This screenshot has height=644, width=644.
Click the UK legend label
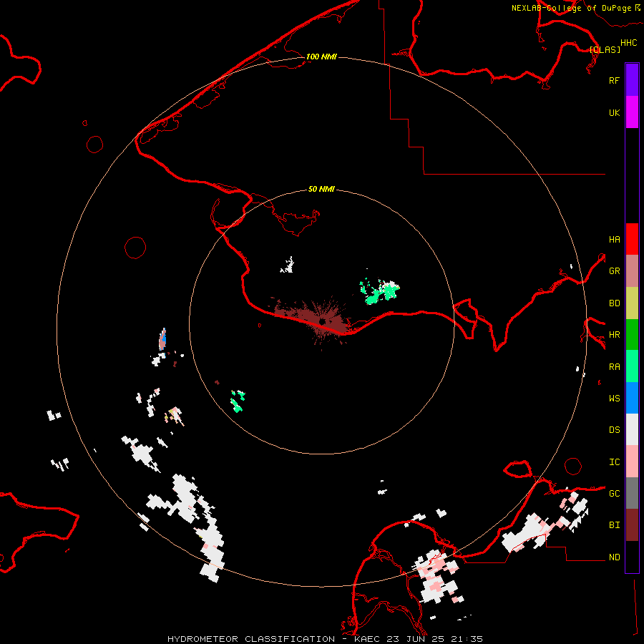pyautogui.click(x=614, y=112)
